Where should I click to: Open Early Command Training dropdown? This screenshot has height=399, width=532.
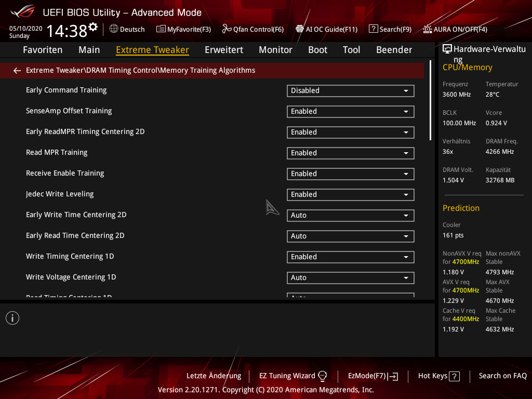[351, 90]
